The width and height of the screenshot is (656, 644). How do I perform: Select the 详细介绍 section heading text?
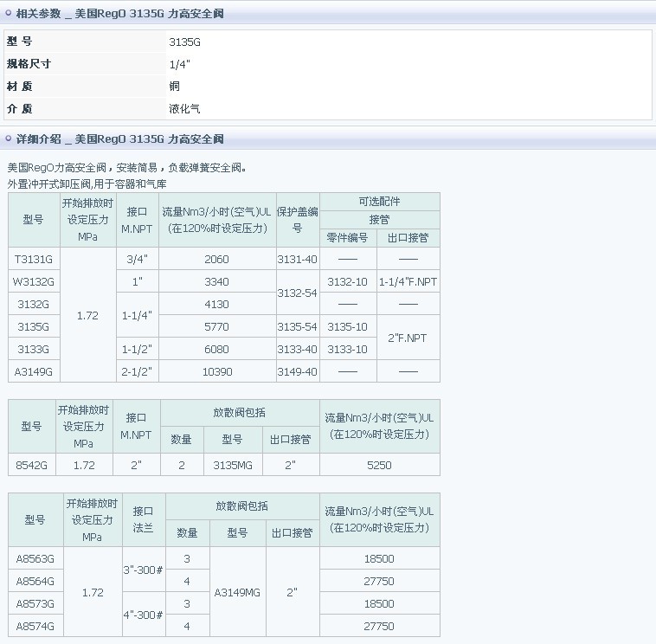point(119,138)
